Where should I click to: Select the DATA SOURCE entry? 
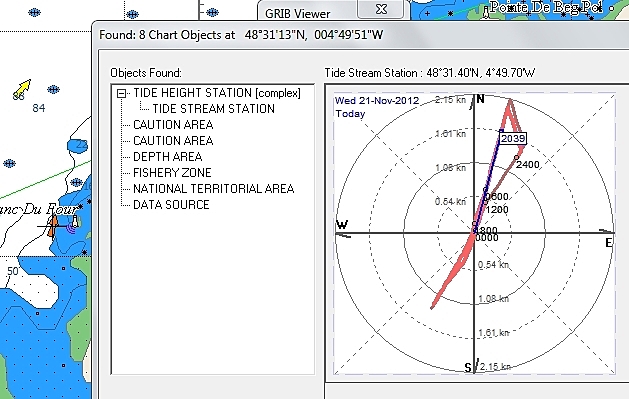click(x=171, y=205)
